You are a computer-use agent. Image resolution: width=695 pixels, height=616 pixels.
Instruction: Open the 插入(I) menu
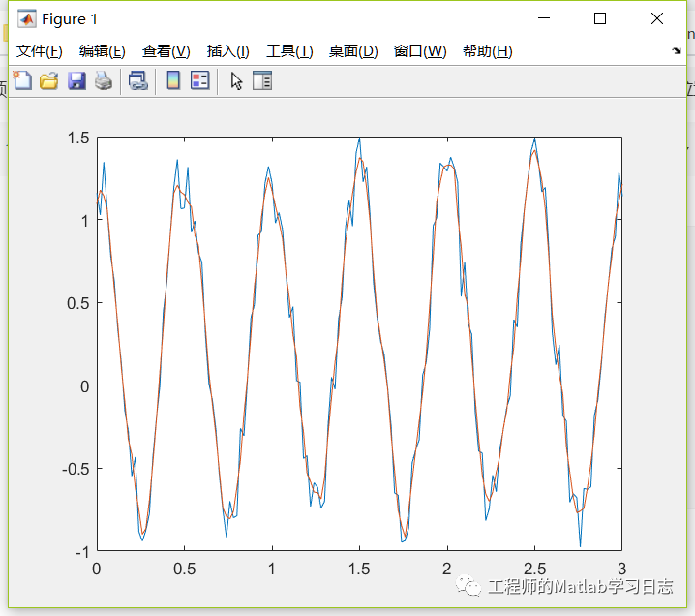[x=227, y=51]
